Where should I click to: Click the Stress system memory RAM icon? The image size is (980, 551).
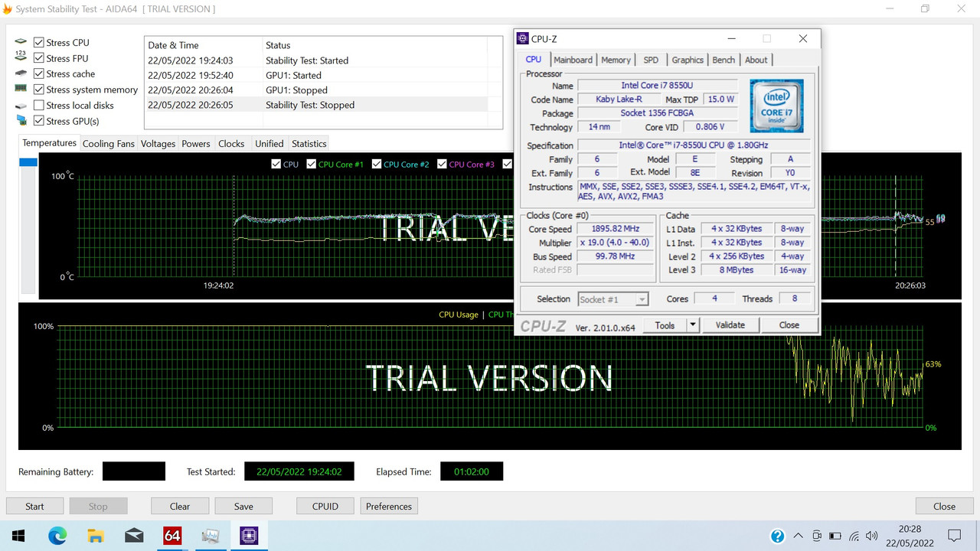[21, 90]
